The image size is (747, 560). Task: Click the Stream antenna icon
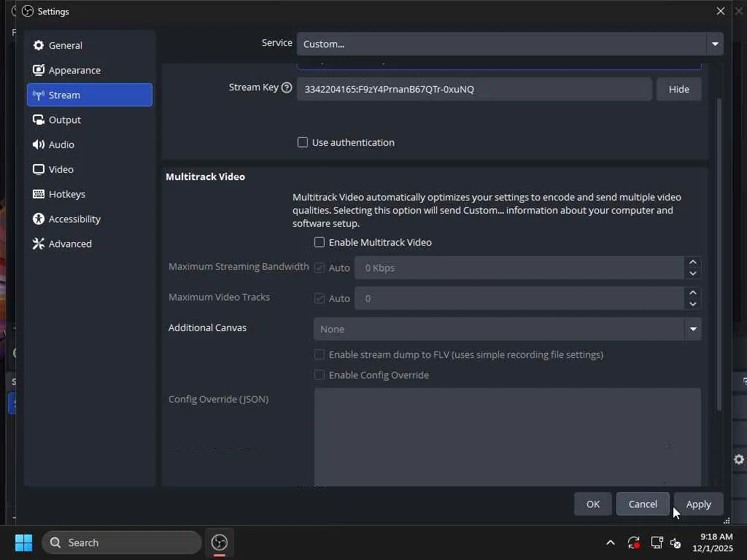39,95
